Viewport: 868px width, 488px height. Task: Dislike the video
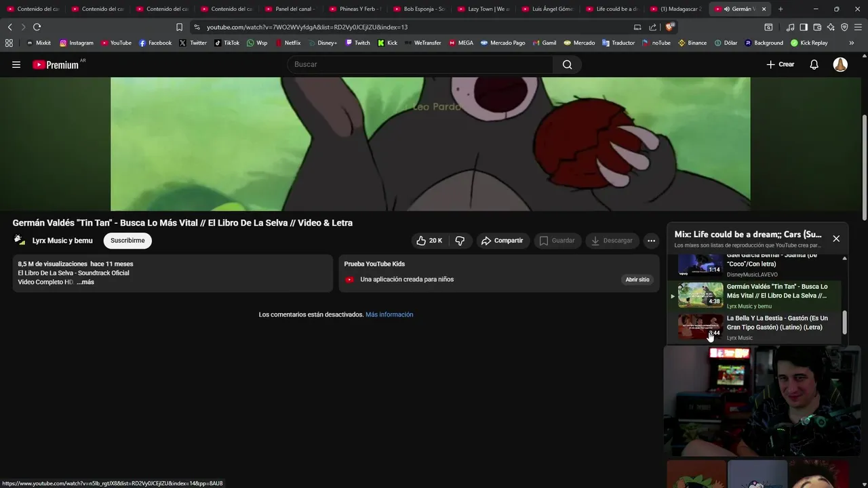coord(460,241)
